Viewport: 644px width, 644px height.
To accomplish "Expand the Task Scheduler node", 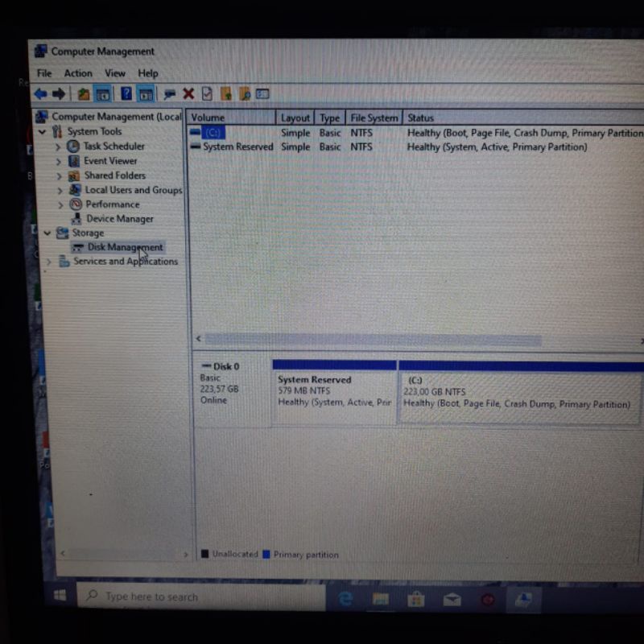I will tap(58, 147).
